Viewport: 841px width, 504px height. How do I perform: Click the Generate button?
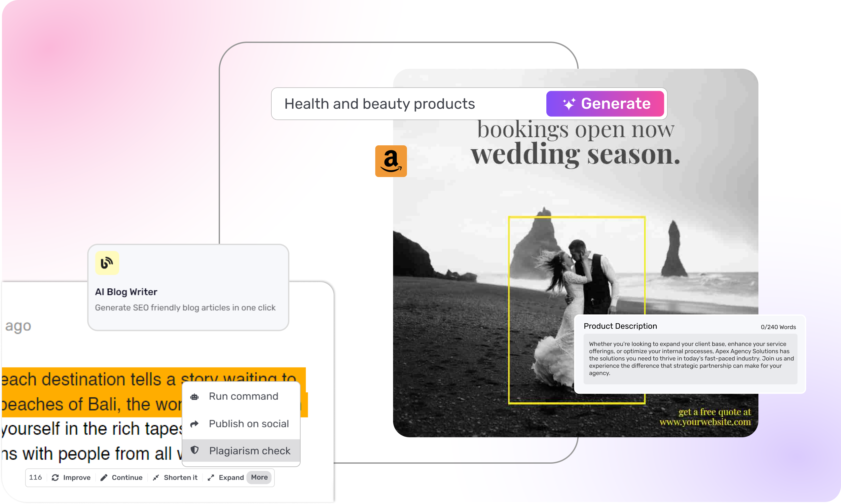pyautogui.click(x=605, y=104)
